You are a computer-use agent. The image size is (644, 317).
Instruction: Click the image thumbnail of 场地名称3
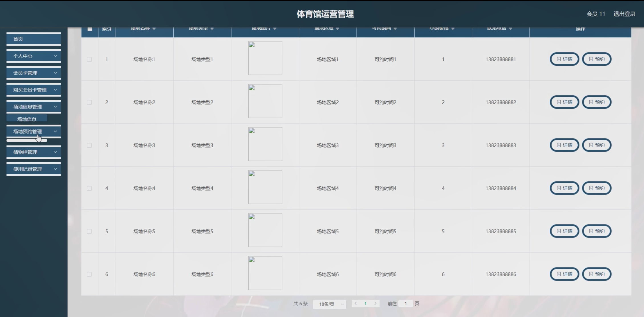point(265,144)
